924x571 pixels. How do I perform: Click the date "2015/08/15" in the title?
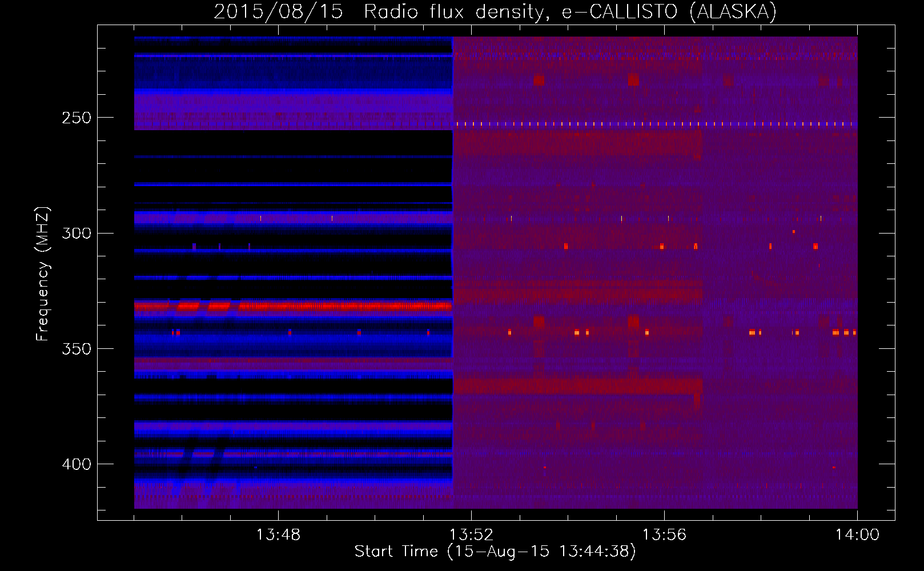click(278, 12)
